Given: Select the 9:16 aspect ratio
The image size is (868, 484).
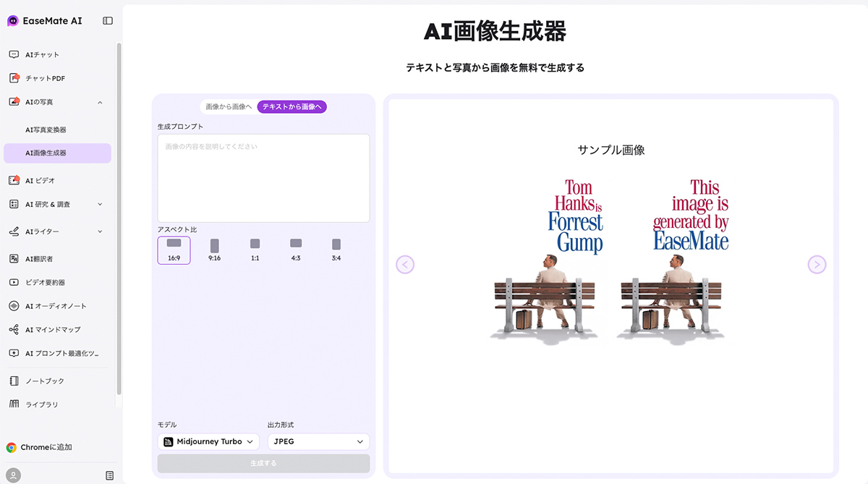Looking at the screenshot, I should coord(214,250).
